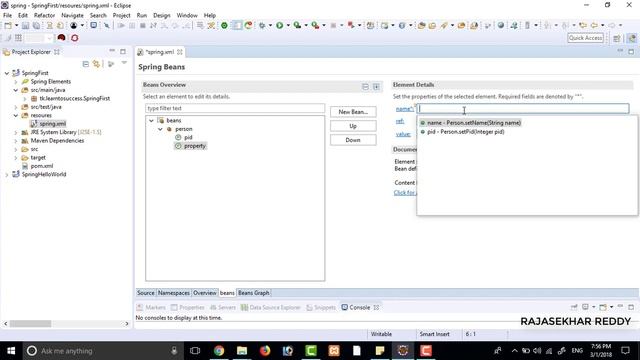This screenshot has width=640, height=360.
Task: Click the New Bean... button
Action: [353, 112]
